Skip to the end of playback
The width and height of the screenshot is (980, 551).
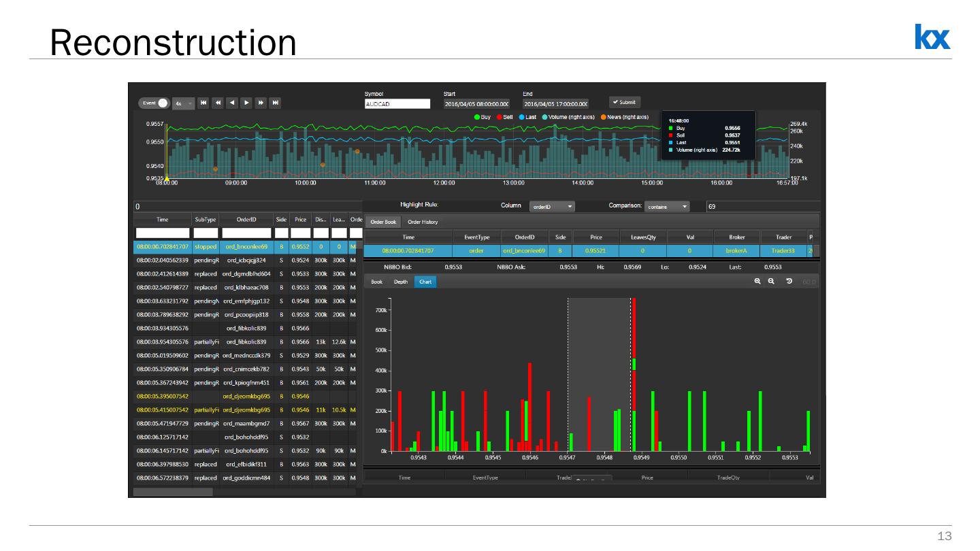point(276,103)
